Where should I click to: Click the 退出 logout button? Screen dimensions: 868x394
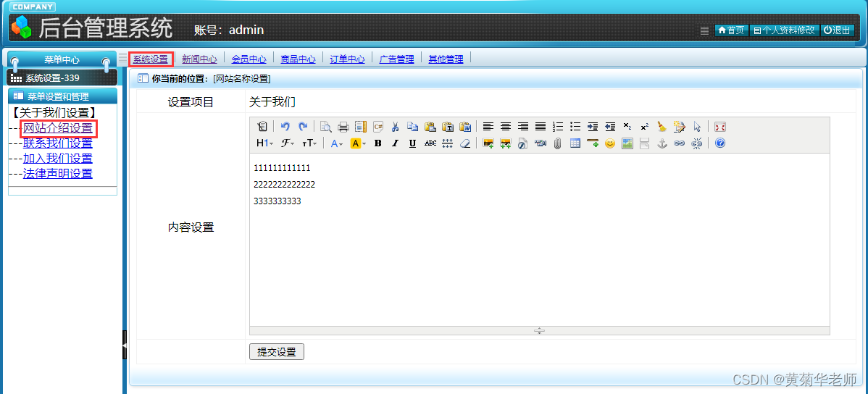(x=837, y=30)
